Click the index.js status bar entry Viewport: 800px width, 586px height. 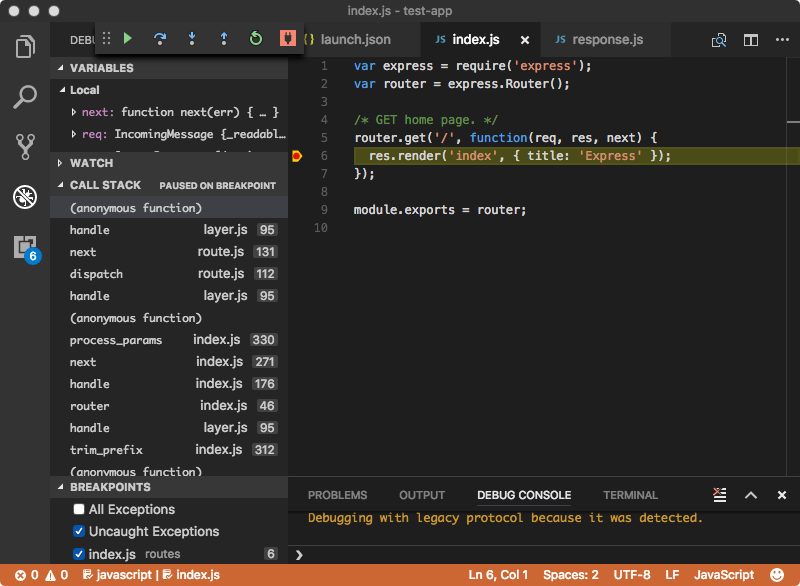191,575
